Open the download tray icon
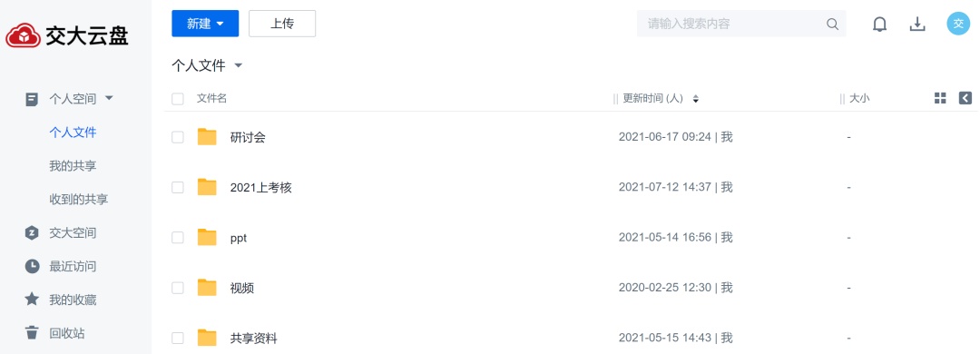 click(916, 24)
